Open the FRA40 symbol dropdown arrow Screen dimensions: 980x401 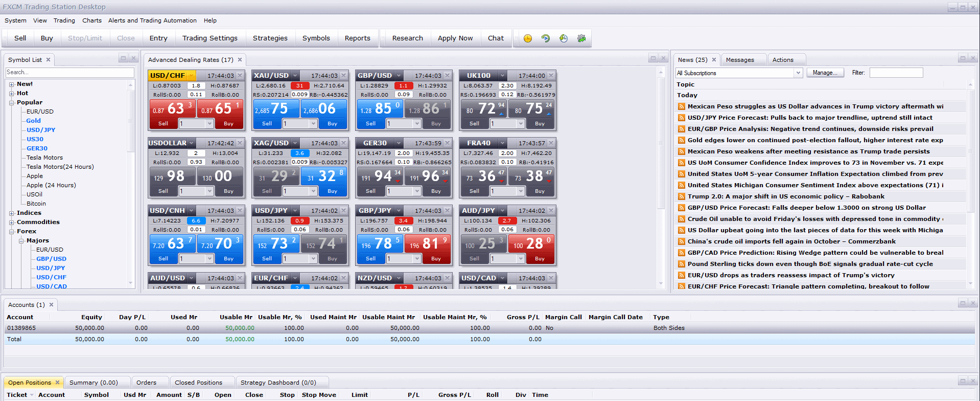tap(503, 143)
